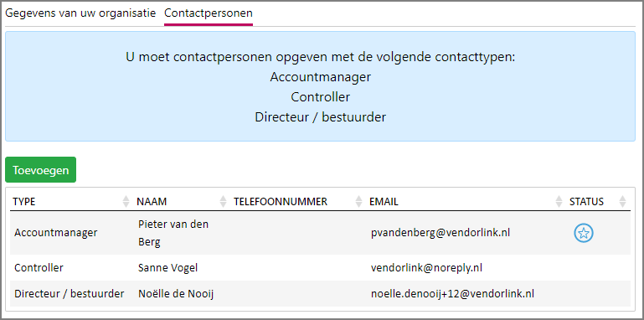644x320 pixels.
Task: Click the name Sanne Vogel
Action: tap(168, 268)
